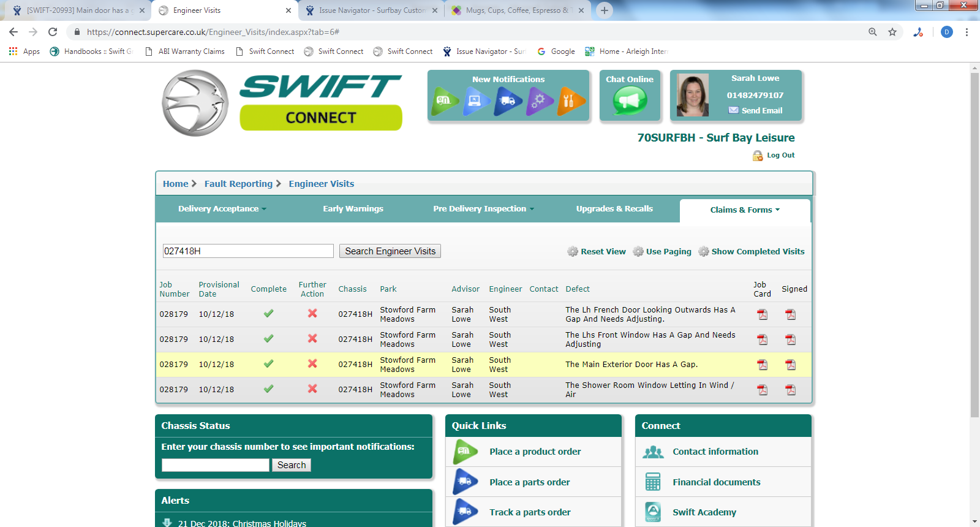This screenshot has width=980, height=527.
Task: Open the blue delivery truck notification
Action: pos(508,101)
